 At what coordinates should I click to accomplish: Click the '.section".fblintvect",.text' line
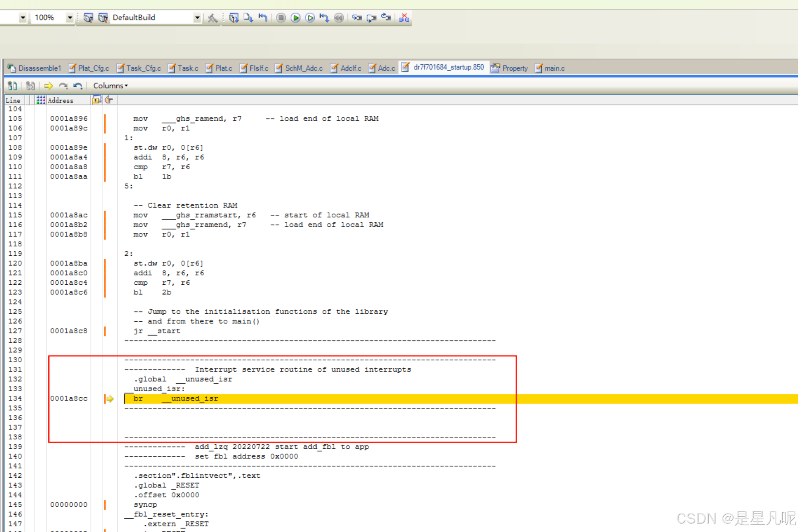coord(197,476)
